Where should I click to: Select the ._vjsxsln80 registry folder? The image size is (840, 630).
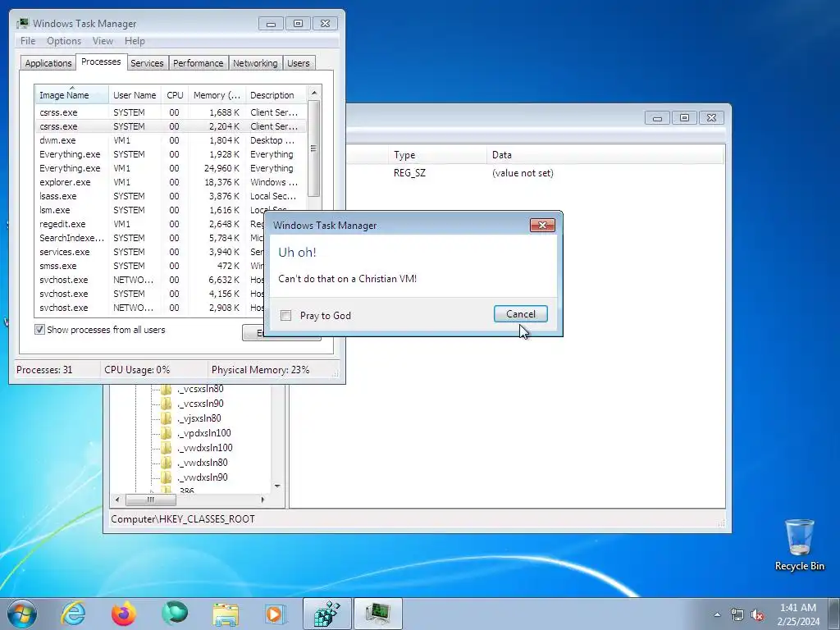click(x=199, y=418)
